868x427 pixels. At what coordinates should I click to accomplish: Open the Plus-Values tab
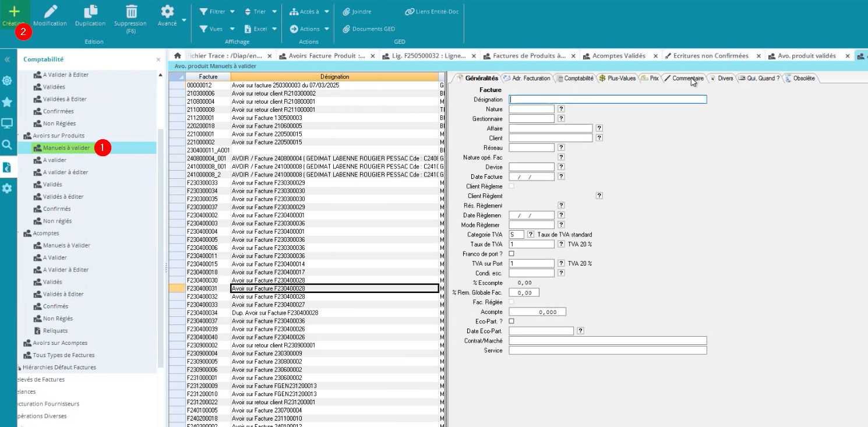point(618,78)
